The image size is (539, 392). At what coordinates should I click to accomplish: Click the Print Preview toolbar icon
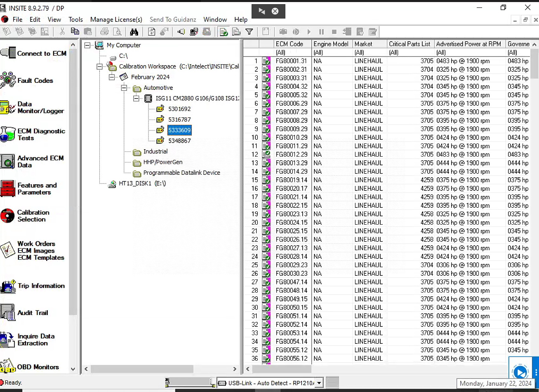coord(117,32)
